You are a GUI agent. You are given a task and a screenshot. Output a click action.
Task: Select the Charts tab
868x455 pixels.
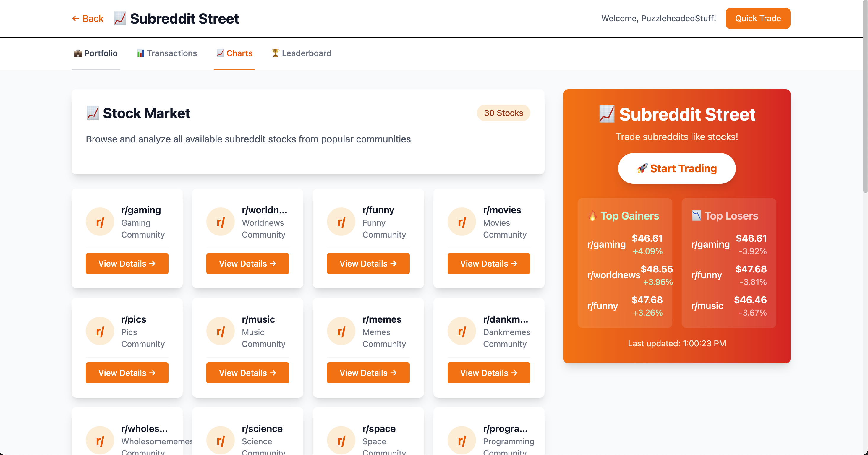pyautogui.click(x=234, y=53)
